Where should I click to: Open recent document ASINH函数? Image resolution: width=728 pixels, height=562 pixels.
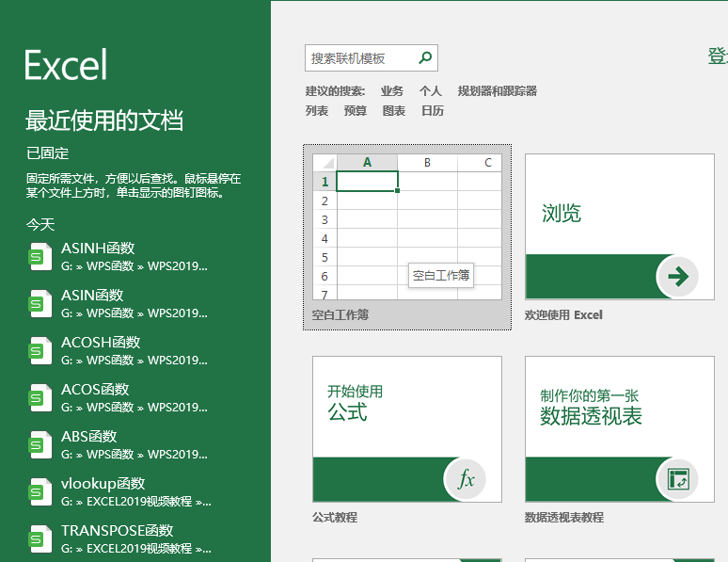pos(135,257)
